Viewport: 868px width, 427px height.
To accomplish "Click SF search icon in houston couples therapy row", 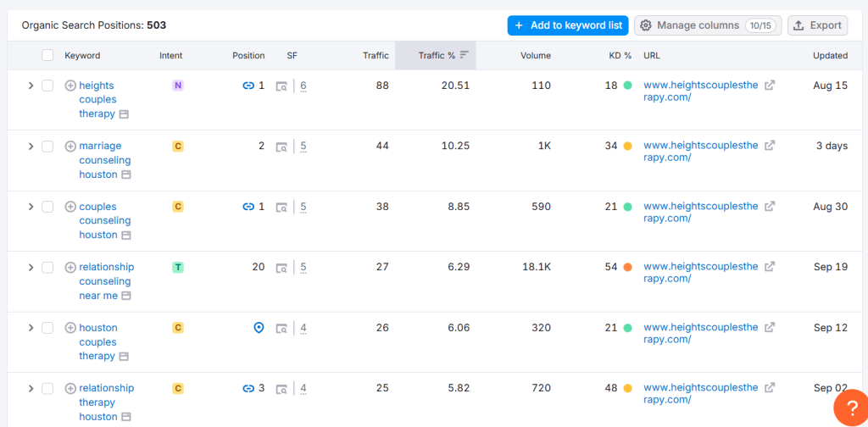I will coord(281,328).
